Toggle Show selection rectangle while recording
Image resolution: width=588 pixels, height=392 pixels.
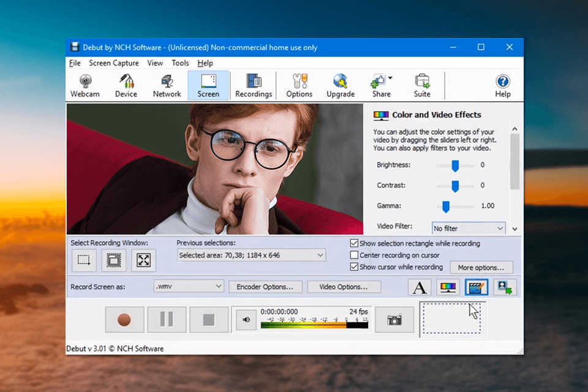354,243
